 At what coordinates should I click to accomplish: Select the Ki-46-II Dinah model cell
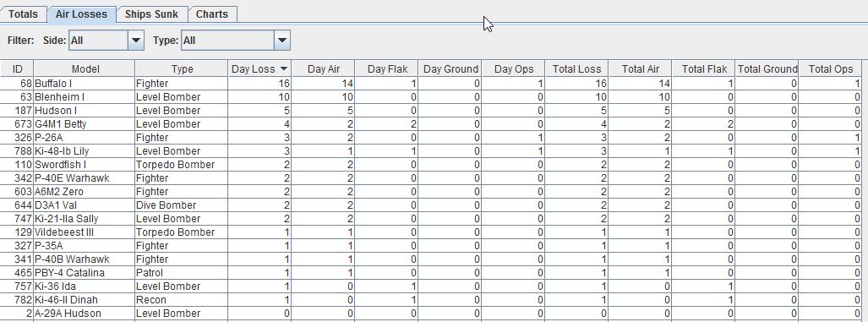(x=85, y=300)
